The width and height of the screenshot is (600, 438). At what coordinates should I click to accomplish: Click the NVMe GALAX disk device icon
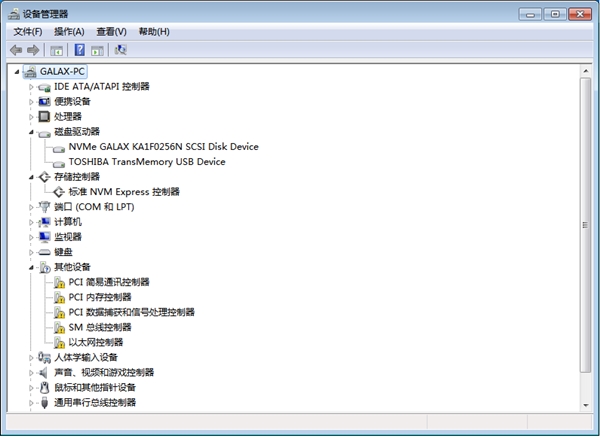pos(59,148)
